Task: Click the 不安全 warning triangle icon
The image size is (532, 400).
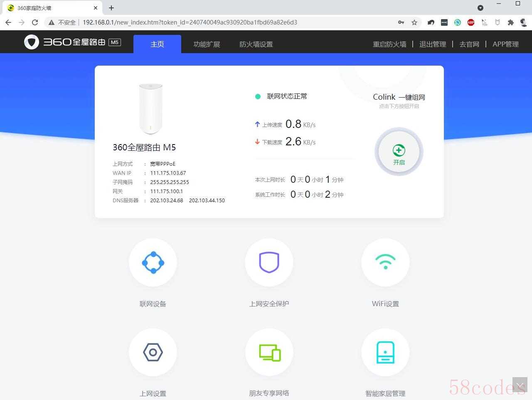Action: pyautogui.click(x=52, y=22)
